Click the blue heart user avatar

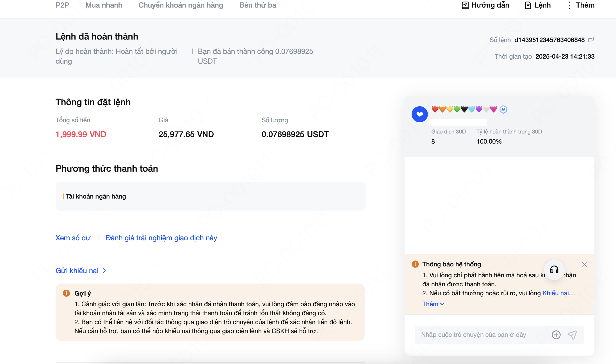pos(419,114)
